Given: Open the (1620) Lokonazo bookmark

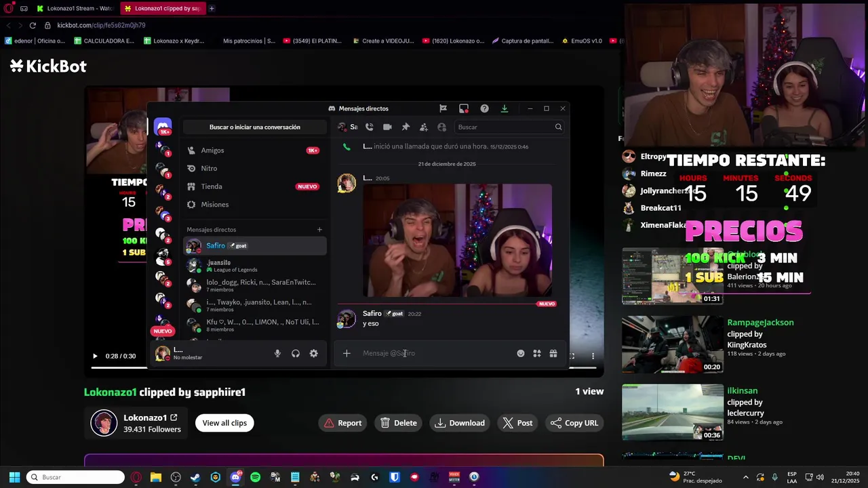Looking at the screenshot, I should 453,41.
